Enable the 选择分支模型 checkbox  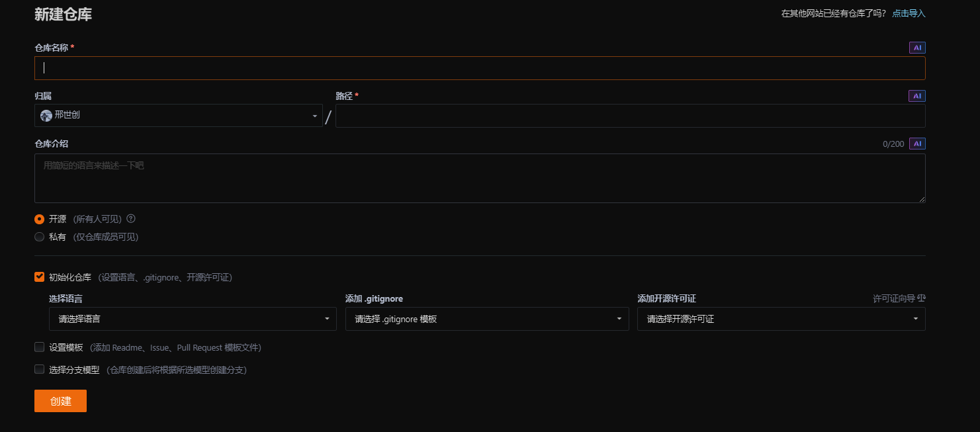(39, 368)
